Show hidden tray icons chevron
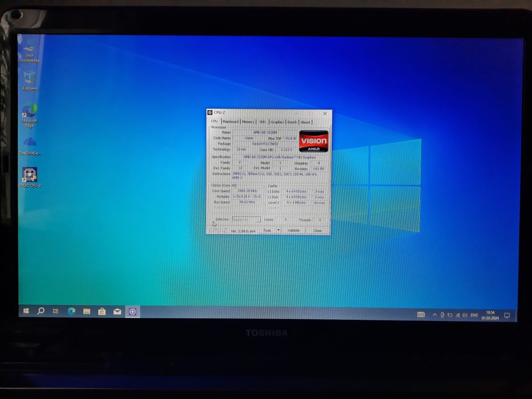 click(435, 315)
